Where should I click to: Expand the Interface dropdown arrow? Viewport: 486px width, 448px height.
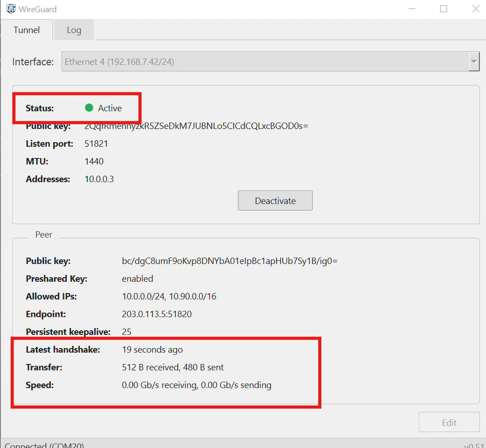click(x=474, y=62)
